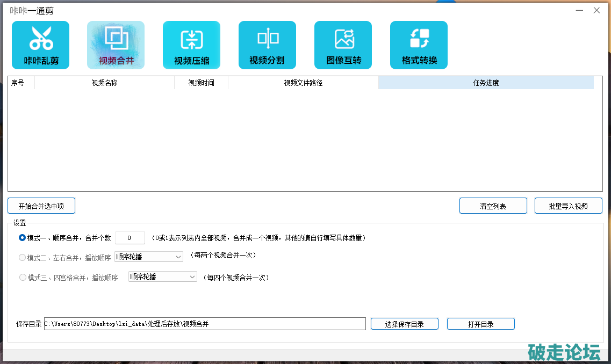Click the 合并个数 number input field
611x364 pixels.
coord(130,238)
